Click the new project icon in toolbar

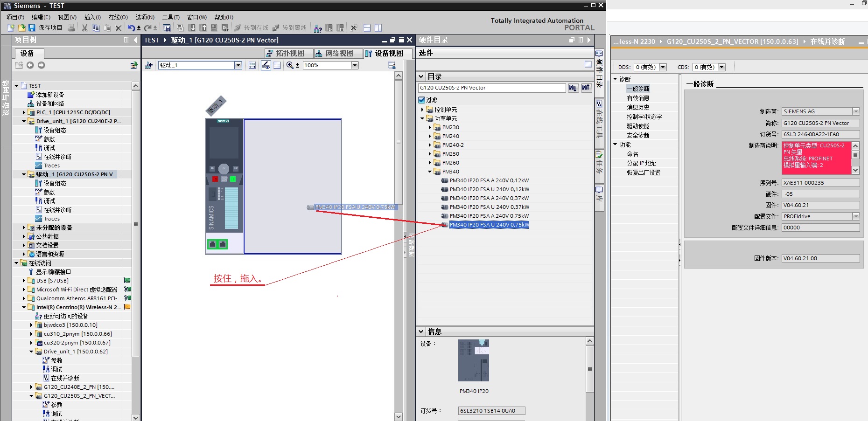pos(11,28)
